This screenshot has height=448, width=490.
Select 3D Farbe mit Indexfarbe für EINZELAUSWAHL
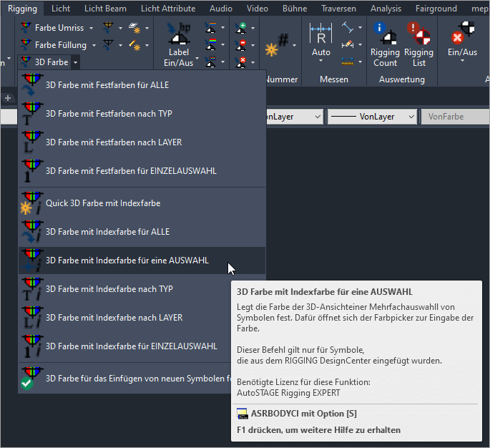[125, 346]
